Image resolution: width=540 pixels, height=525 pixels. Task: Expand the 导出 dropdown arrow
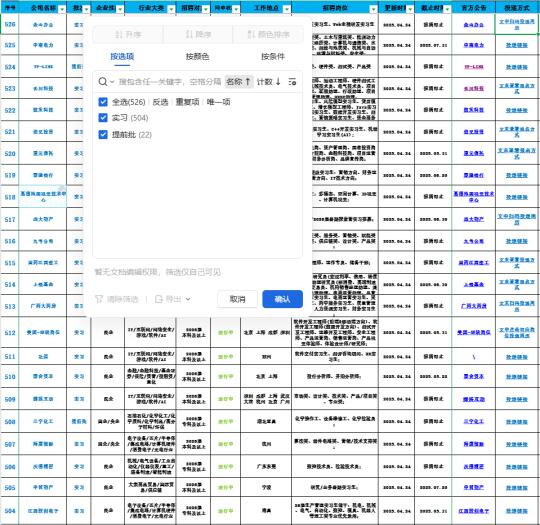click(x=188, y=299)
